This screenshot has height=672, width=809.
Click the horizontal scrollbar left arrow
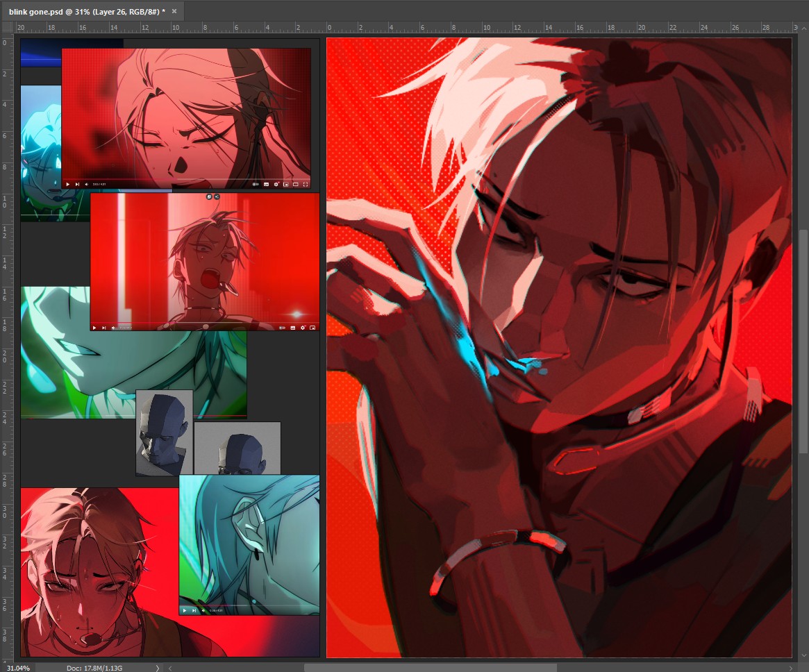171,668
